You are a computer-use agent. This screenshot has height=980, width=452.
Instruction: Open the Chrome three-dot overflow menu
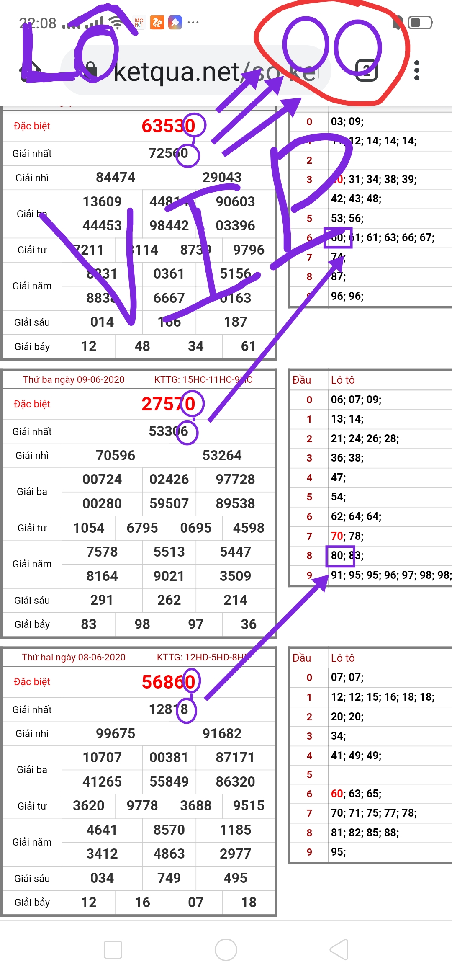[416, 70]
